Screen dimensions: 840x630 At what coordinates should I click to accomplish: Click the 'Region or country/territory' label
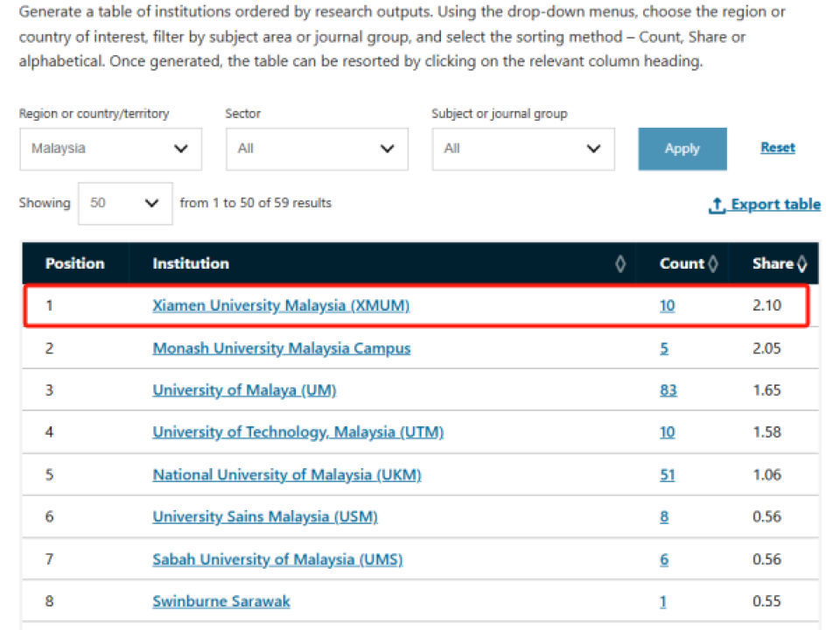coord(94,114)
